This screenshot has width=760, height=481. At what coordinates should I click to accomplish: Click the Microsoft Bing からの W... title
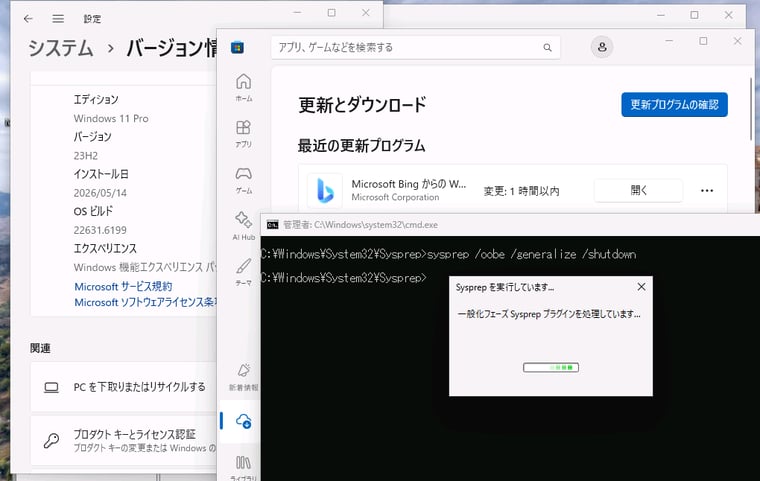click(x=409, y=184)
